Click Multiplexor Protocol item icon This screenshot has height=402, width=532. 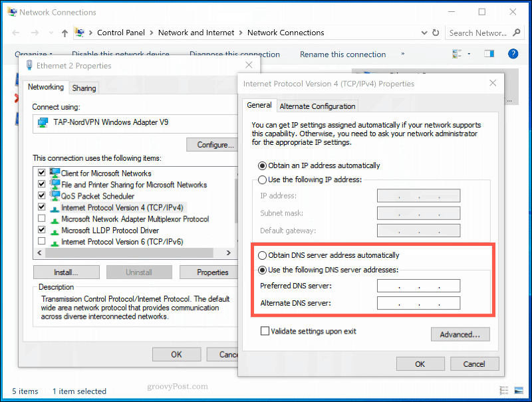pyautogui.click(x=55, y=221)
